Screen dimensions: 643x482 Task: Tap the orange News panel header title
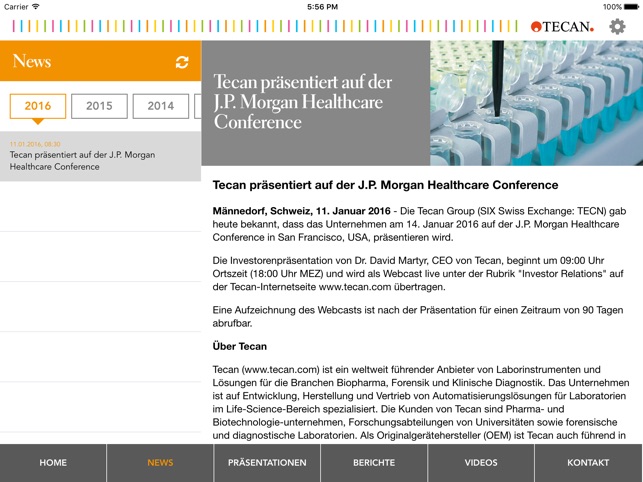tap(32, 61)
